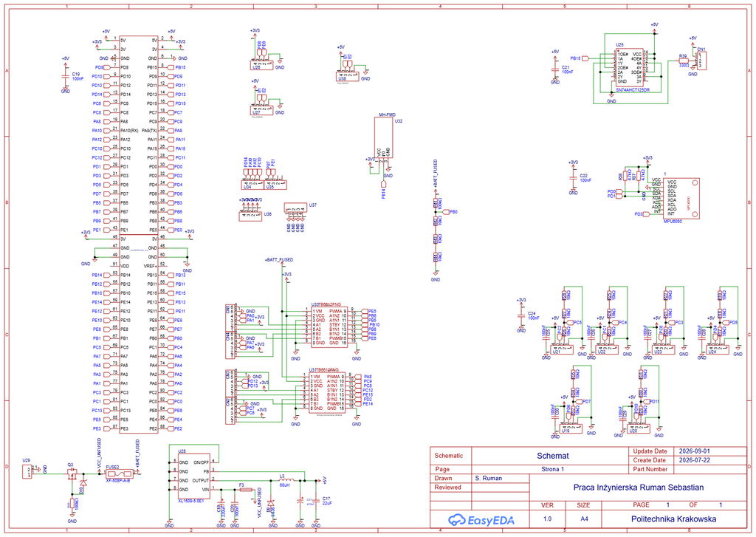Click the "S. Ruman" drawn-by name
This screenshot has height=537, width=756.
click(x=489, y=478)
